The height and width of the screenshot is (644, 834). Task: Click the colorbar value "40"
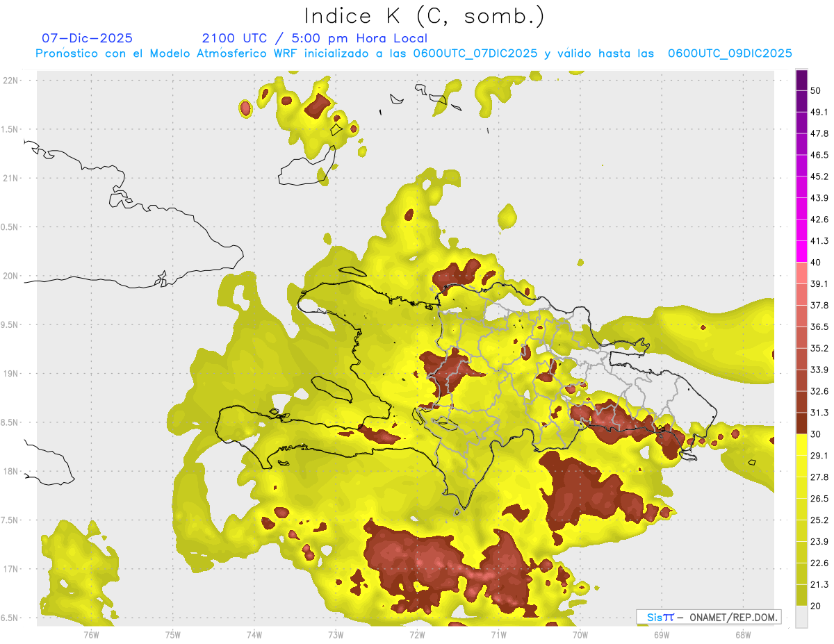point(815,263)
